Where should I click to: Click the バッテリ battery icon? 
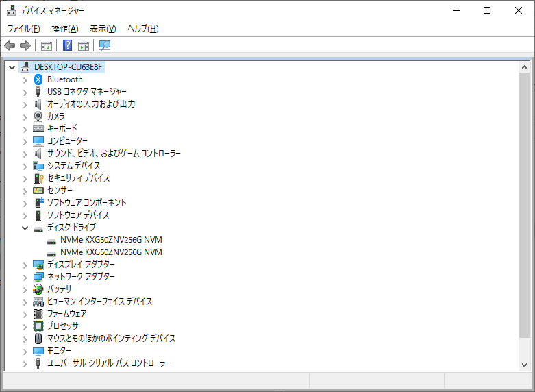point(38,289)
